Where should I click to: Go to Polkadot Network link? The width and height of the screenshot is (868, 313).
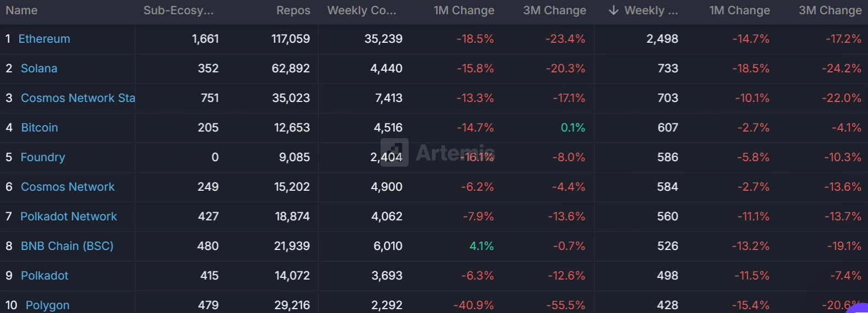point(69,217)
